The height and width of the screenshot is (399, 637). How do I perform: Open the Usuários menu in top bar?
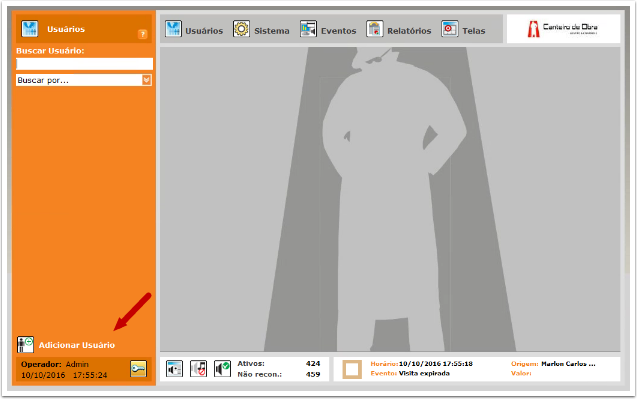[x=194, y=30]
